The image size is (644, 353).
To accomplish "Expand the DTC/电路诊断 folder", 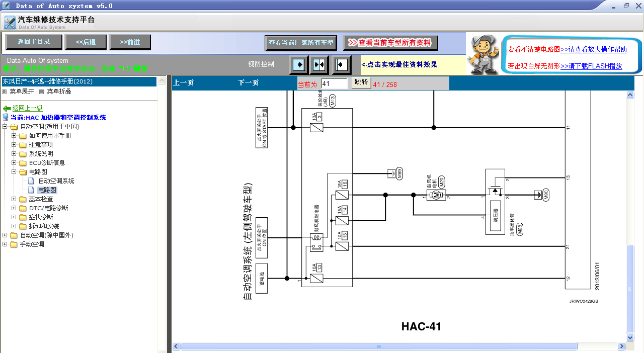I will 14,208.
